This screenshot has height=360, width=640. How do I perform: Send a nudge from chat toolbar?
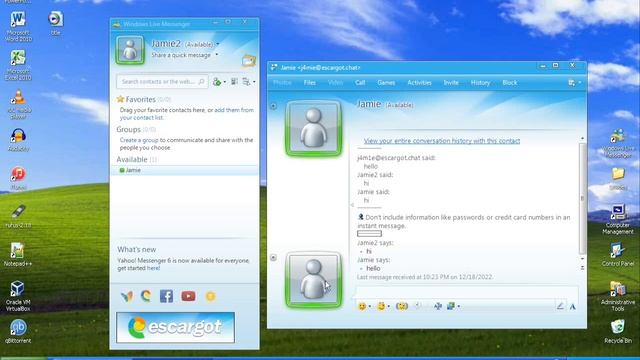click(402, 306)
